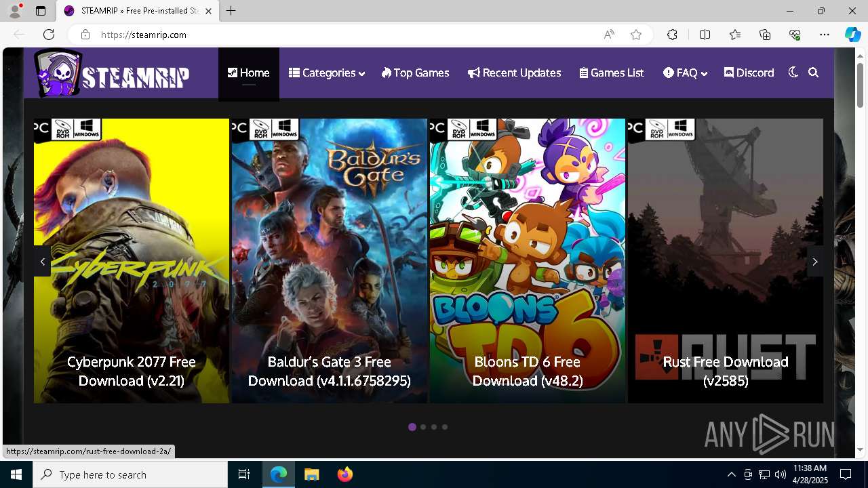Open the Recent Updates page
Screen dimensions: 868x488
click(x=515, y=73)
